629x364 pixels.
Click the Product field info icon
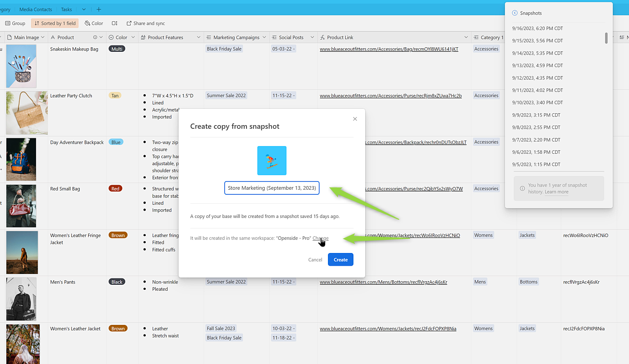click(x=95, y=37)
